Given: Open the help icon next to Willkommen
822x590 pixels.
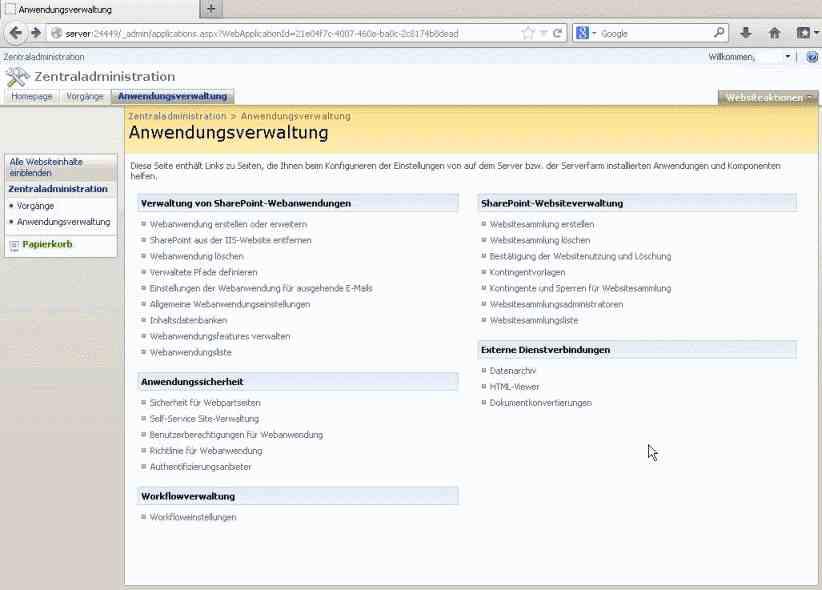Looking at the screenshot, I should click(x=812, y=57).
